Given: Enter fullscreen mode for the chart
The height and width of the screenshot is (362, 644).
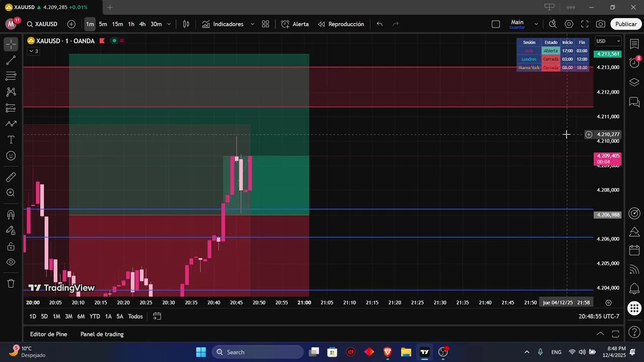Looking at the screenshot, I should tap(585, 24).
